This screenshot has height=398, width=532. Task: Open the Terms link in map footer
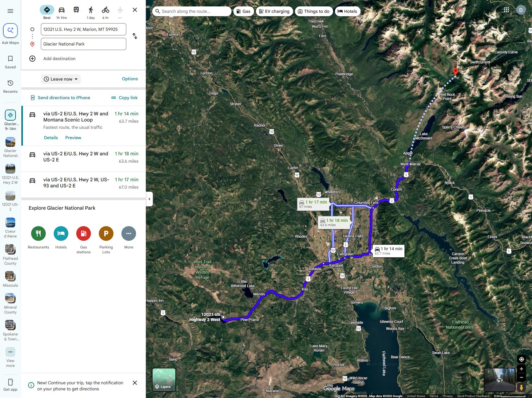434,396
